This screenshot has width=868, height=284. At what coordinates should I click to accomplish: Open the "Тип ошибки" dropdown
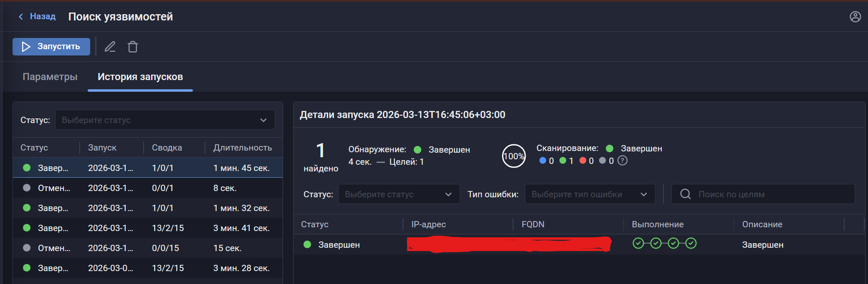click(590, 194)
